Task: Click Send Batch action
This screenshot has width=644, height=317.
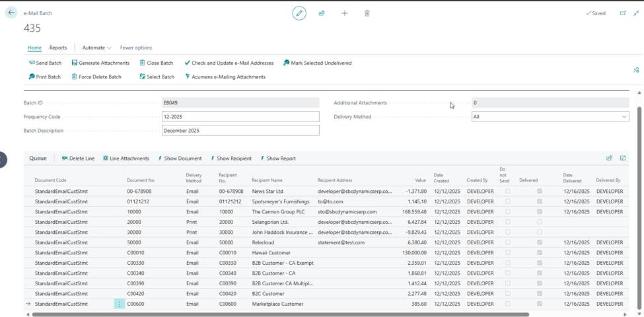Action: pos(45,63)
